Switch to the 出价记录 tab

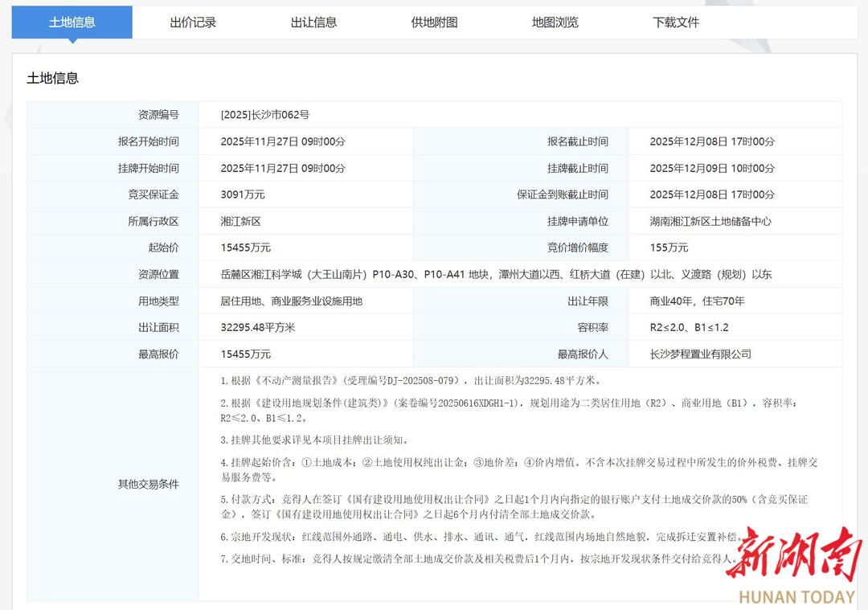coord(193,23)
